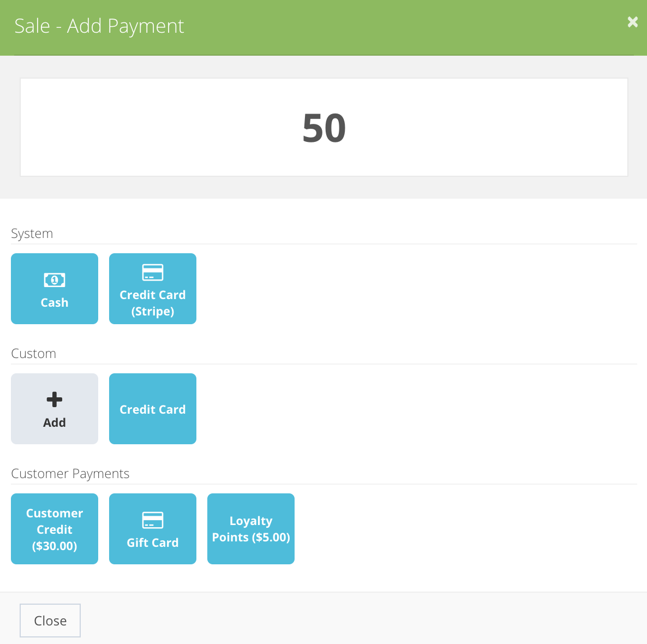Click the Custom section heading
Viewport: 647px width, 644px height.
coord(33,354)
